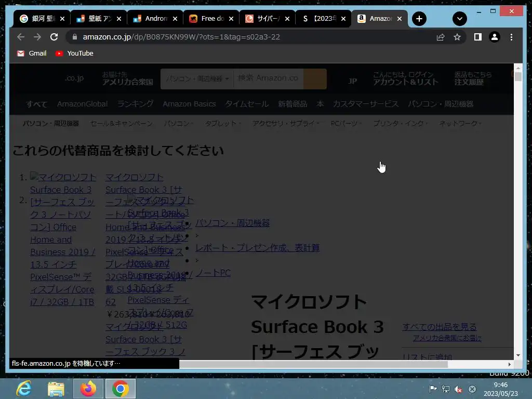
Task: Open タイムセール nav link
Action: (x=247, y=104)
